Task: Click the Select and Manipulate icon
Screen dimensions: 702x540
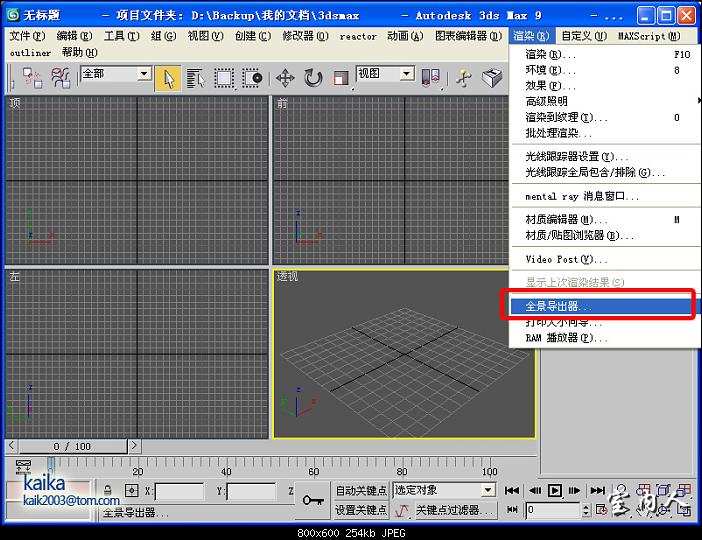Action: (x=464, y=78)
